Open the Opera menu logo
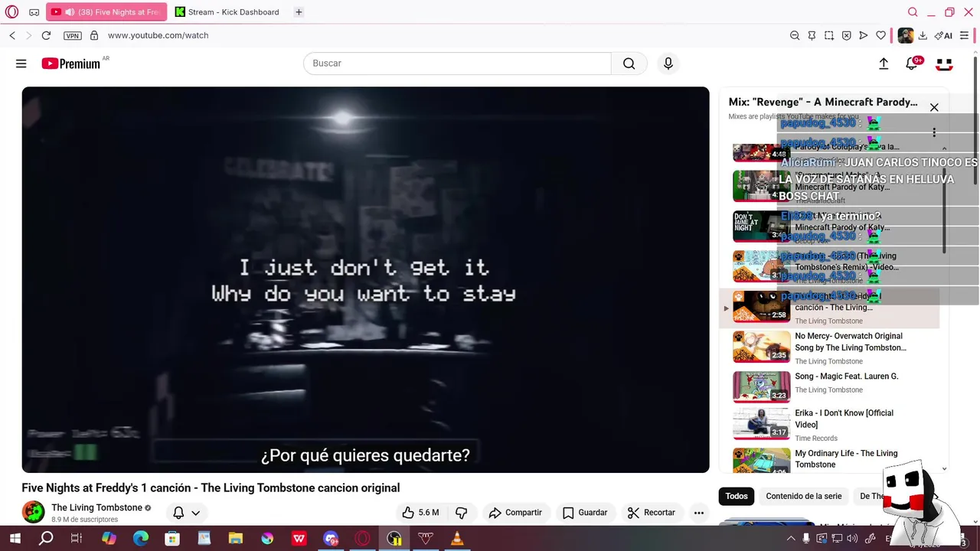 (x=11, y=12)
